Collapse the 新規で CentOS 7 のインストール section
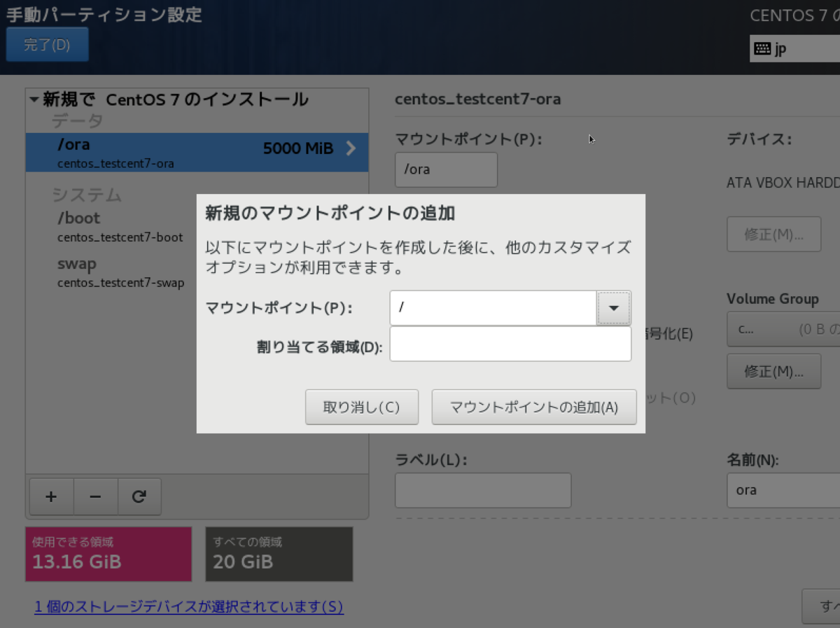The height and width of the screenshot is (628, 840). tap(33, 99)
